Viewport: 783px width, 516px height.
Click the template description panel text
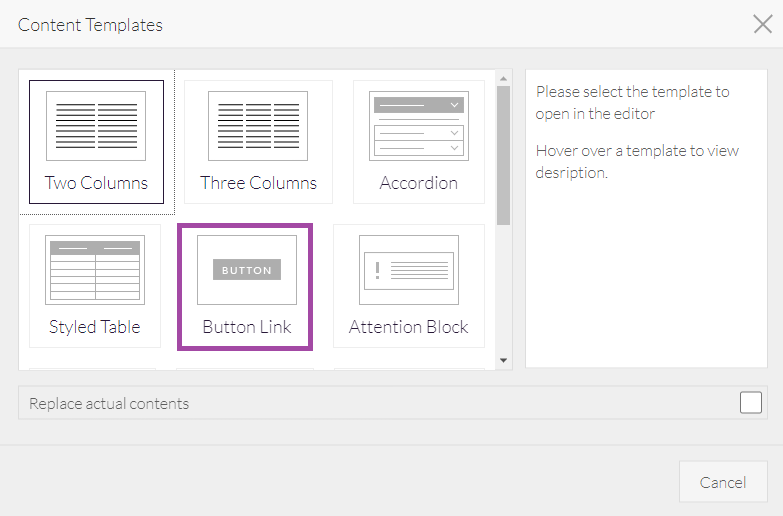632,103
